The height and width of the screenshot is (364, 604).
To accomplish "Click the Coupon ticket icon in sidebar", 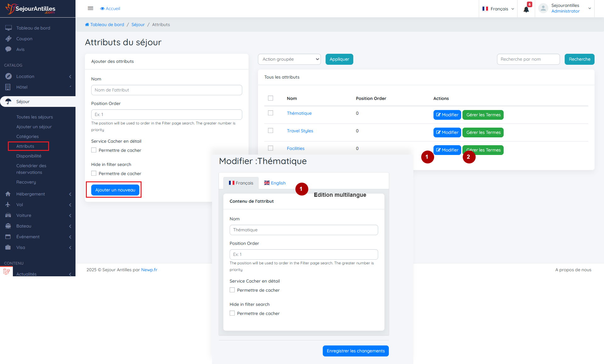I will click(x=8, y=39).
